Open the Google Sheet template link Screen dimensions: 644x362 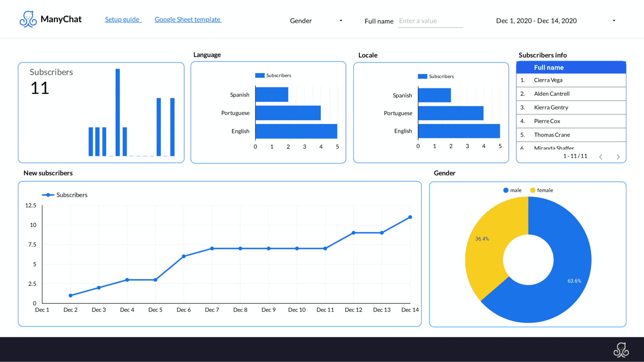[x=187, y=19]
